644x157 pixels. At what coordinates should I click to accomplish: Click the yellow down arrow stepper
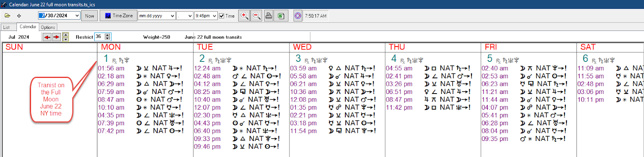66,39
